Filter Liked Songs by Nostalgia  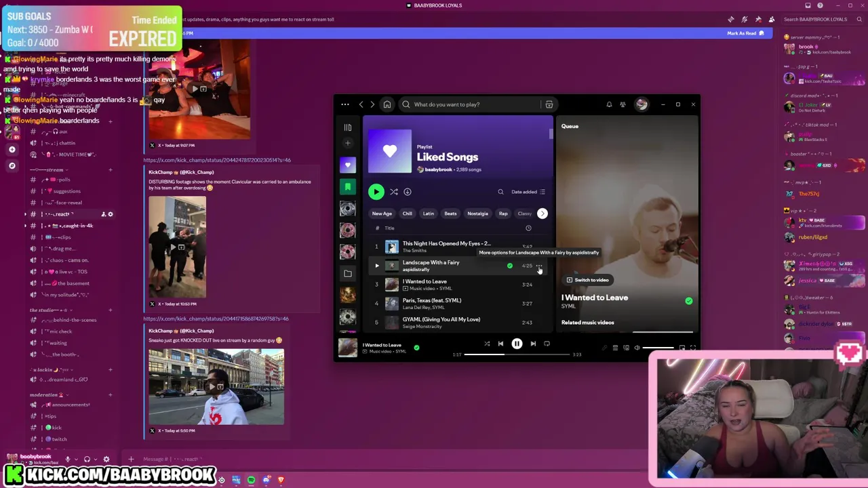pyautogui.click(x=477, y=213)
